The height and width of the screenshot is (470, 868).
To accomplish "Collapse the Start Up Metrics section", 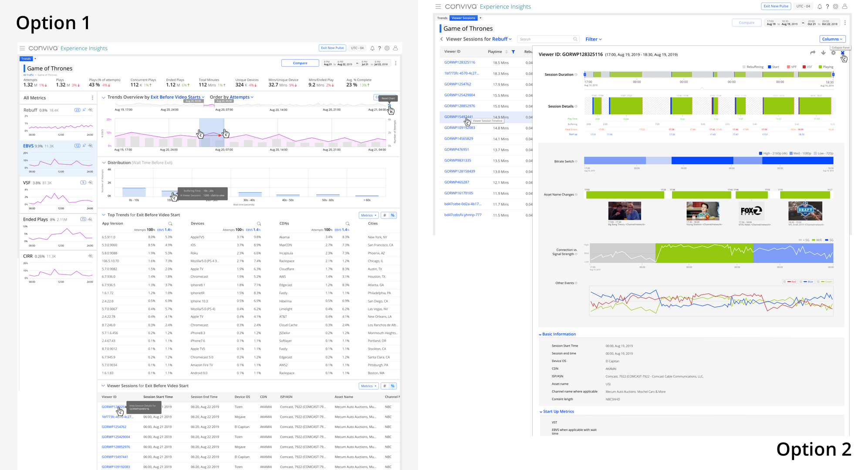I will point(540,412).
